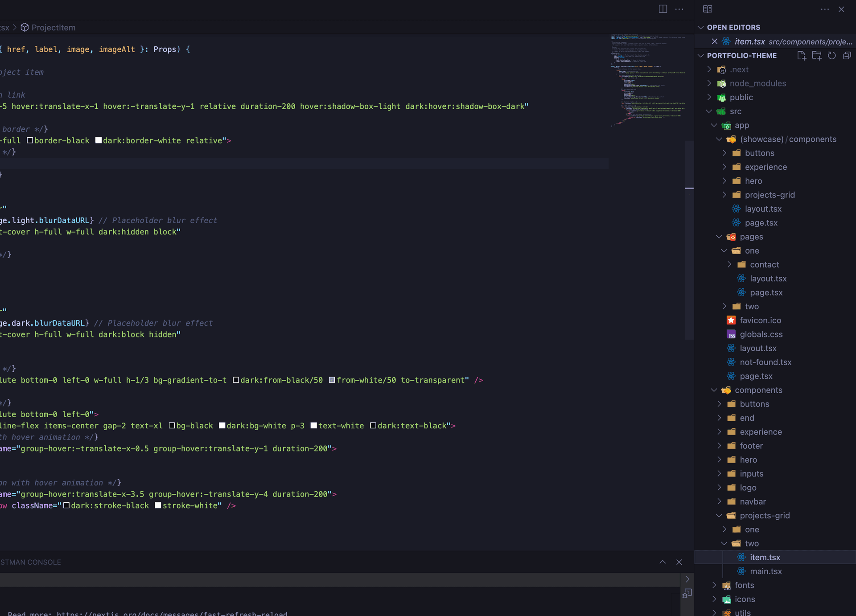Viewport: 856px width, 616px height.
Task: Collapse the projects-grid folder under components
Action: point(764,516)
